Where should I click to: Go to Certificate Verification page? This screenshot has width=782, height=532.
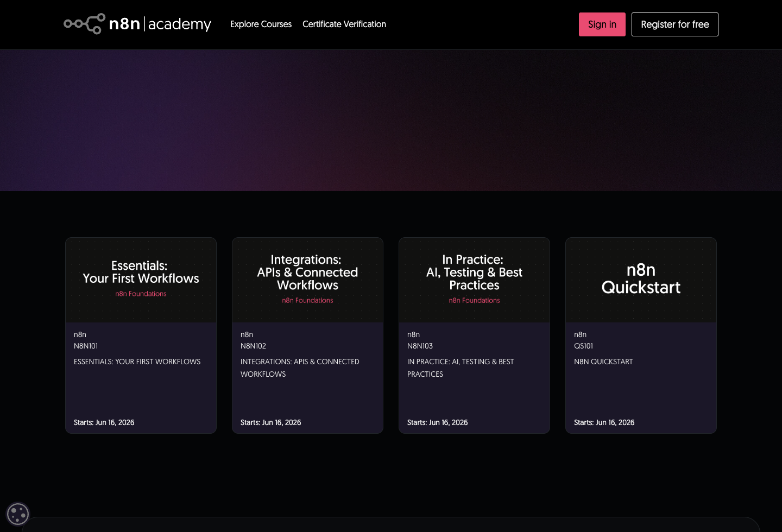(344, 24)
